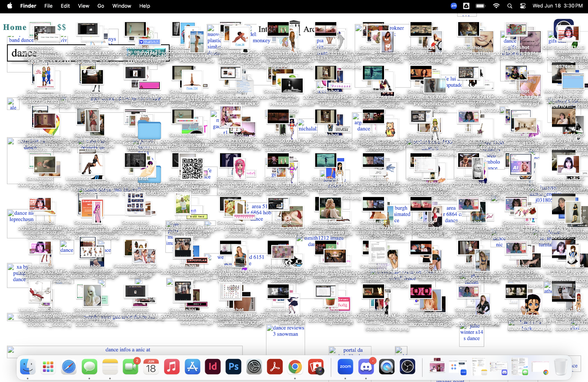Click the Wi-Fi status icon
Viewport: 588px width, 382px height.
[x=496, y=6]
